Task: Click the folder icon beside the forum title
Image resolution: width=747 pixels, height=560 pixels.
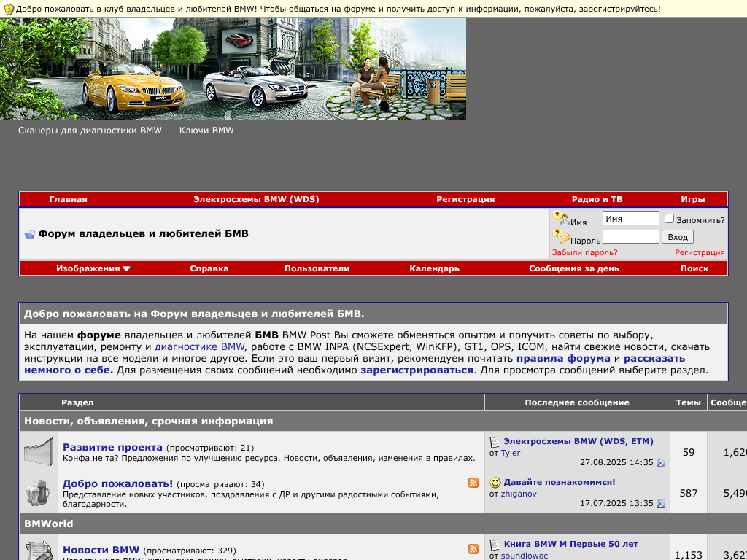Action: [29, 234]
